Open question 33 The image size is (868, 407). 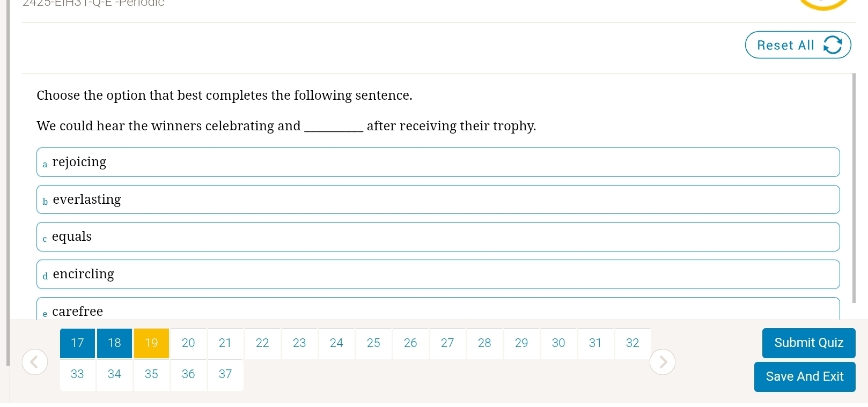click(77, 375)
